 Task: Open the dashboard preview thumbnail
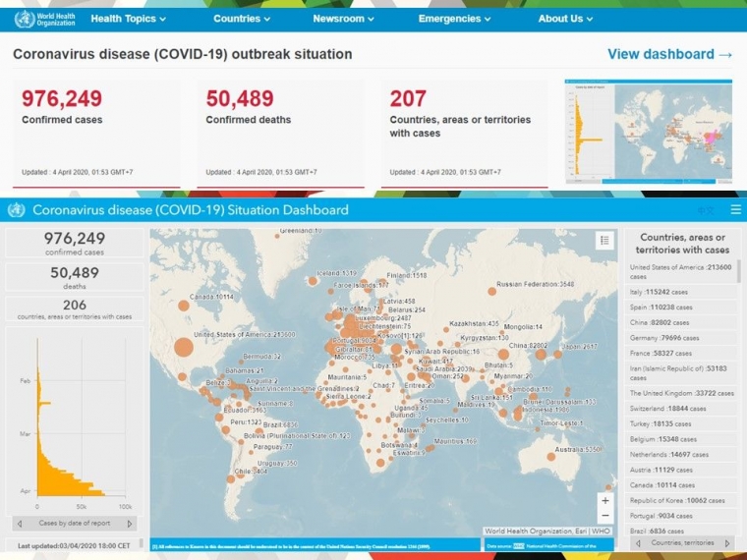coord(649,132)
